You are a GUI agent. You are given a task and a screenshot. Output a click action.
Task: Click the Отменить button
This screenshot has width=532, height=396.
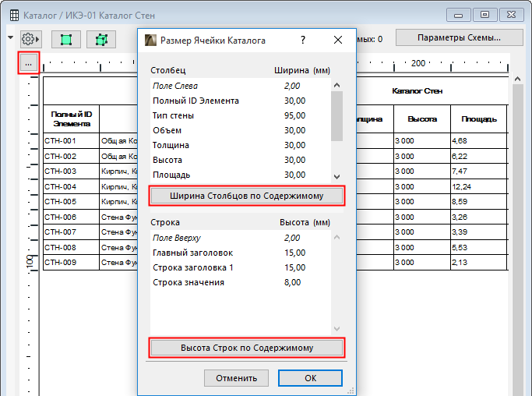[x=237, y=378]
